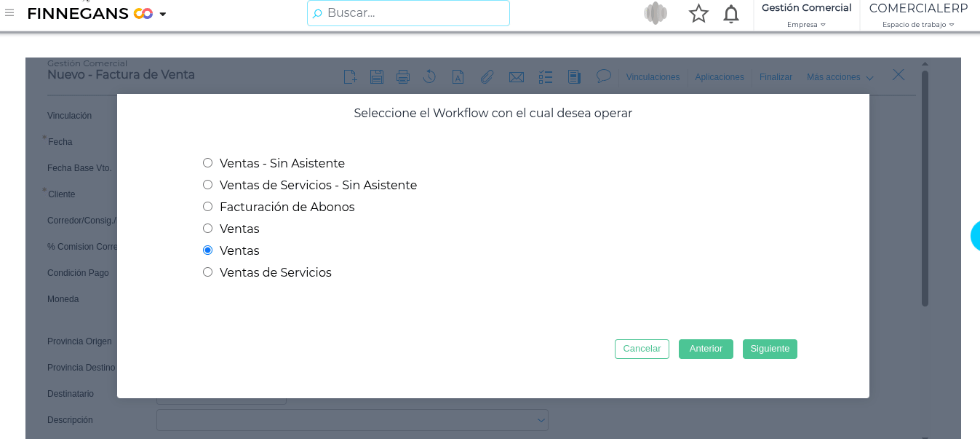Click the speech bubble comments icon
The width and height of the screenshot is (980, 439).
(x=603, y=76)
